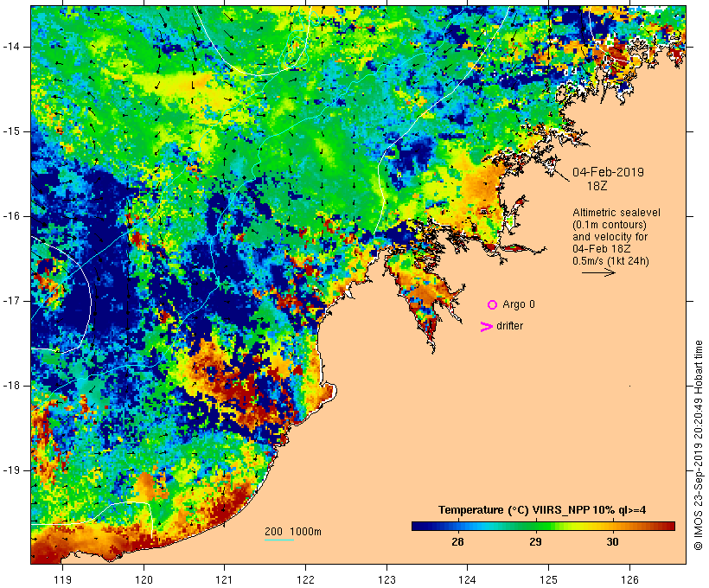The height and width of the screenshot is (588, 709).
Task: Click the longitude axis label 124
Action: click(x=468, y=579)
